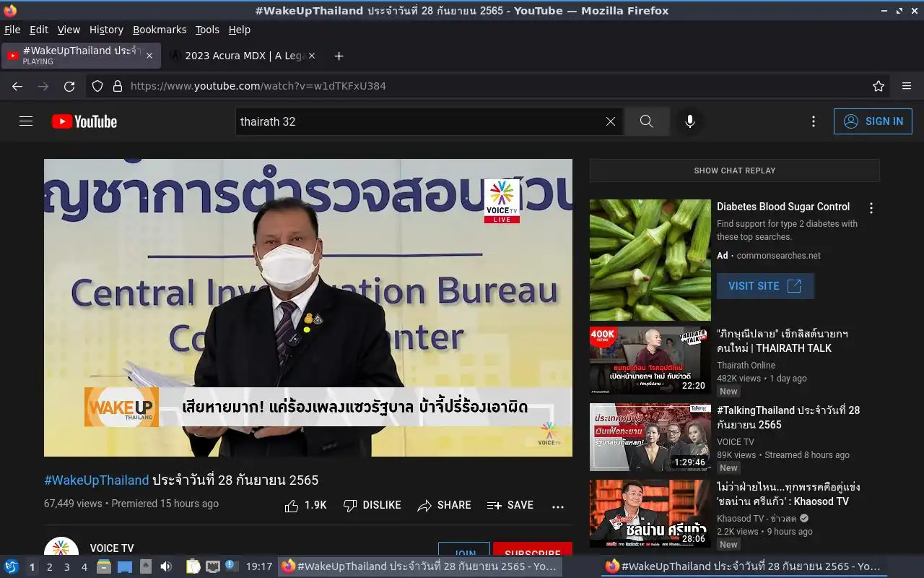
Task: Open the Tools menu
Action: (x=207, y=30)
